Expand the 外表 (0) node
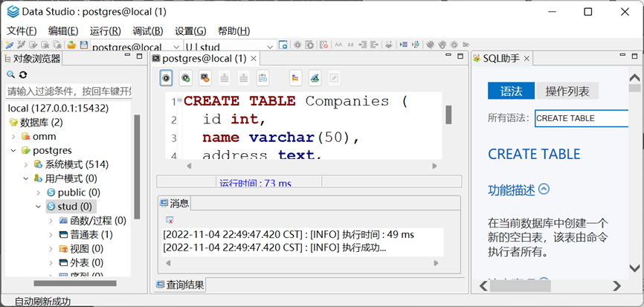Viewport: 644px width, 307px height. point(51,262)
